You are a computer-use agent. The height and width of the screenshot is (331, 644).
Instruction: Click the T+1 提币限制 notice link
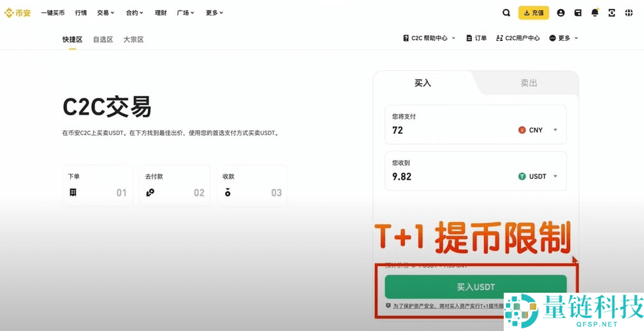[x=448, y=306]
